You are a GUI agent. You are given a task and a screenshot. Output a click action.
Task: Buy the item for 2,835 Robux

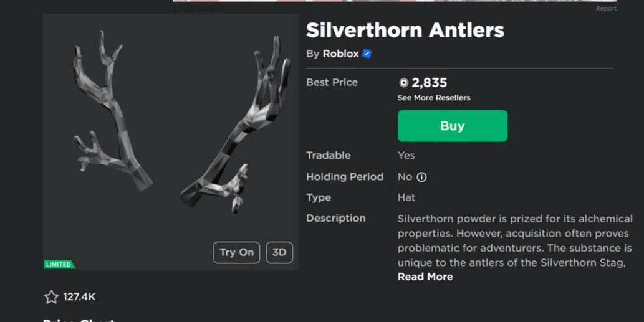click(x=453, y=126)
